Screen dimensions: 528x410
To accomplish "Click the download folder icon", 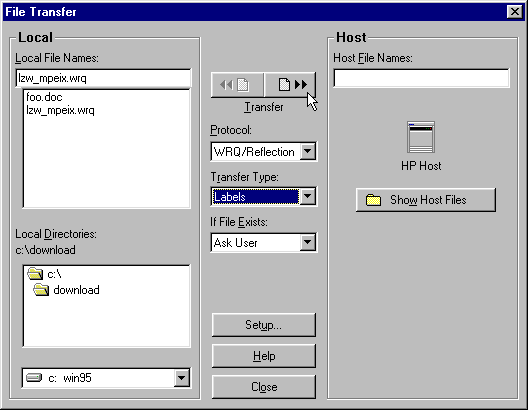I will coord(41,290).
